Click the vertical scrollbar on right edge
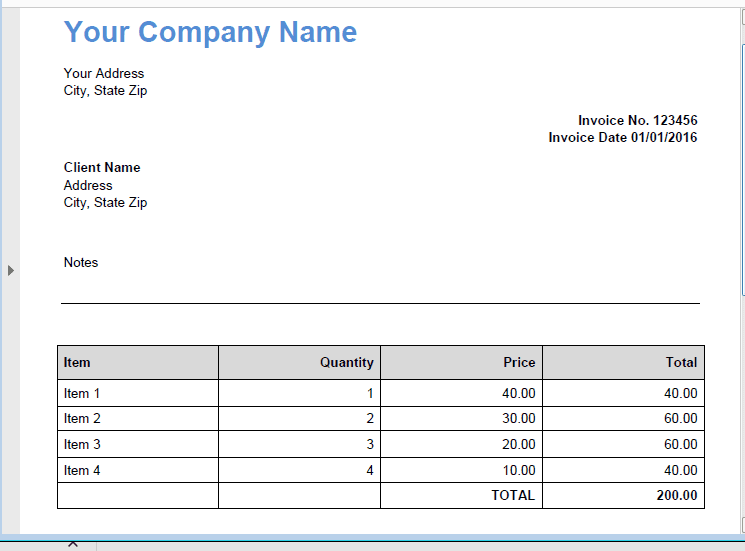 742,170
